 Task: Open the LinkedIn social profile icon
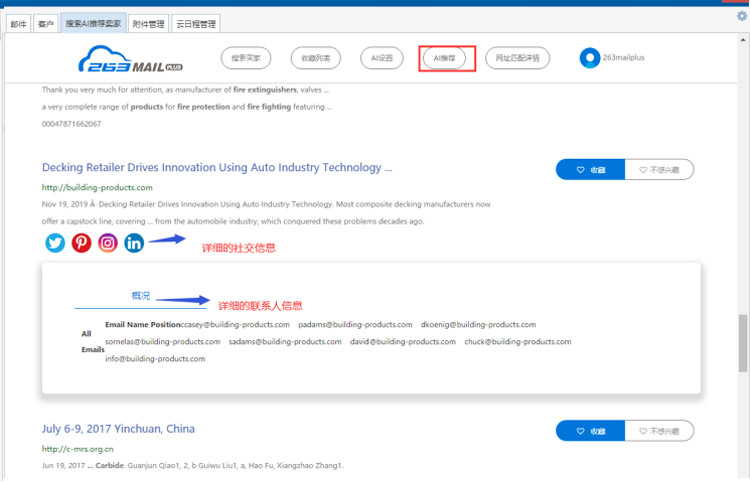pyautogui.click(x=133, y=243)
